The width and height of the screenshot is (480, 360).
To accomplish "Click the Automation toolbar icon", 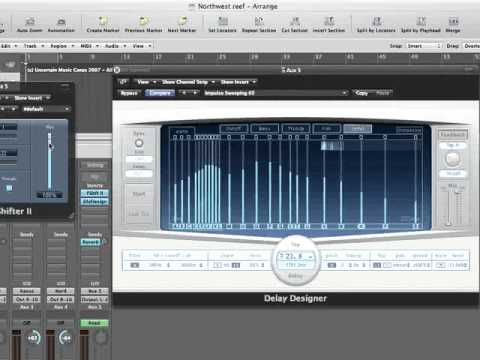I will coord(61,22).
